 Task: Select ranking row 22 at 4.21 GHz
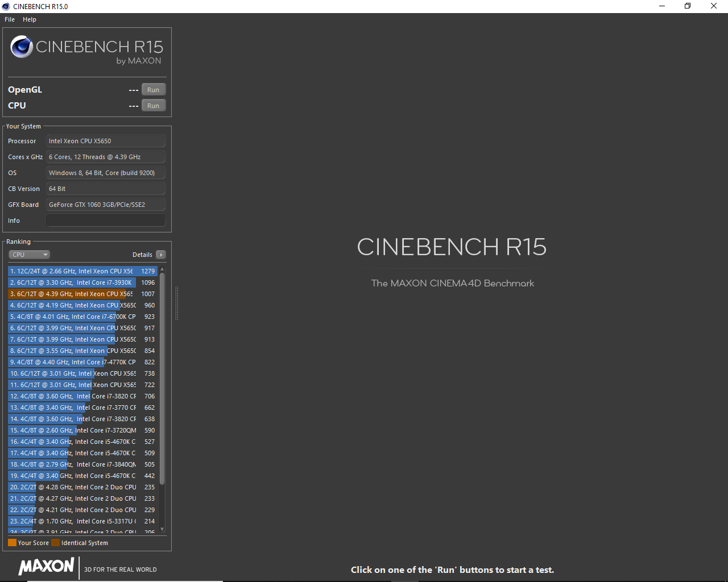[x=83, y=510]
